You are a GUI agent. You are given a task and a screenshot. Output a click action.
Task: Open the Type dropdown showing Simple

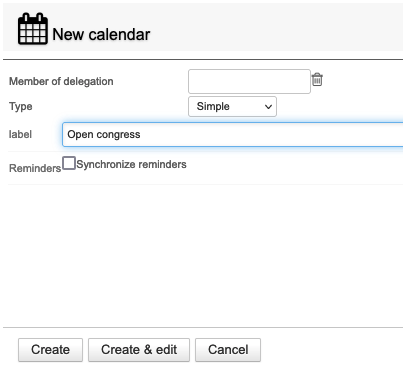click(x=232, y=107)
